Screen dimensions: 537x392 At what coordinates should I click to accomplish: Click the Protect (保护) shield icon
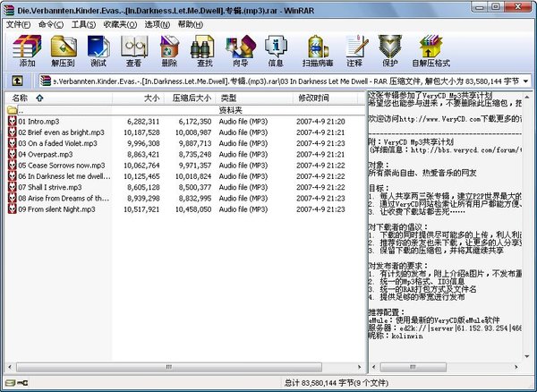pyautogui.click(x=389, y=47)
